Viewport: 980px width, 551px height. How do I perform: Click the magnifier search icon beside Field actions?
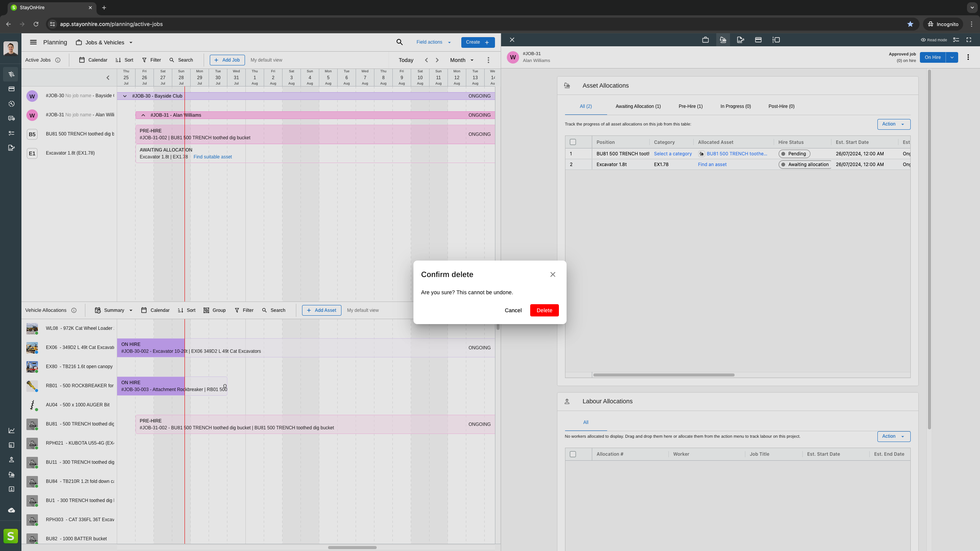(399, 42)
